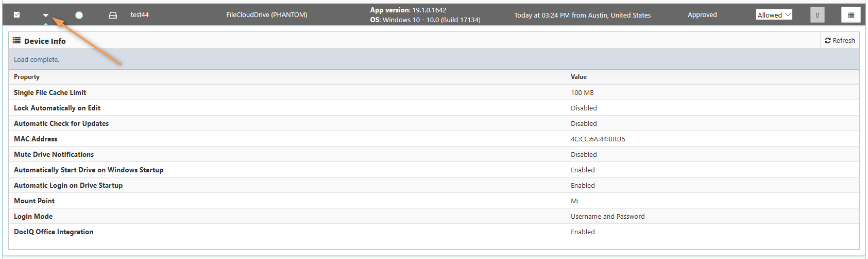Click the Value column header

578,77
